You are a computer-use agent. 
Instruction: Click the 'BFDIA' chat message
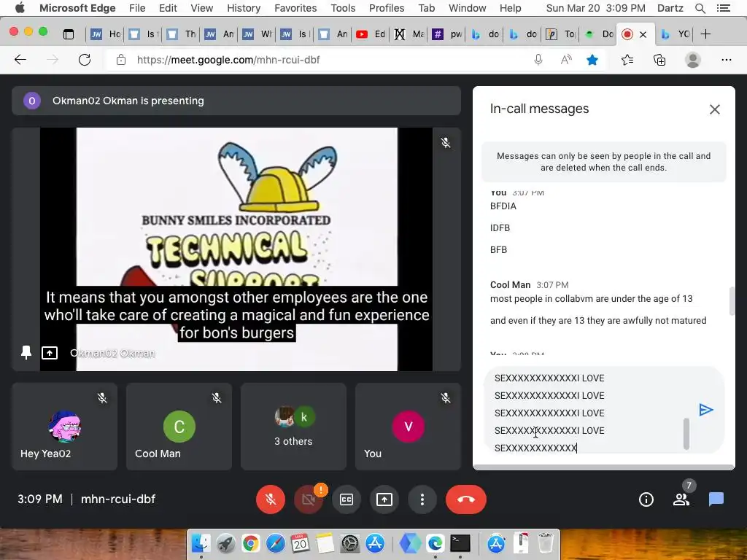pyautogui.click(x=503, y=206)
